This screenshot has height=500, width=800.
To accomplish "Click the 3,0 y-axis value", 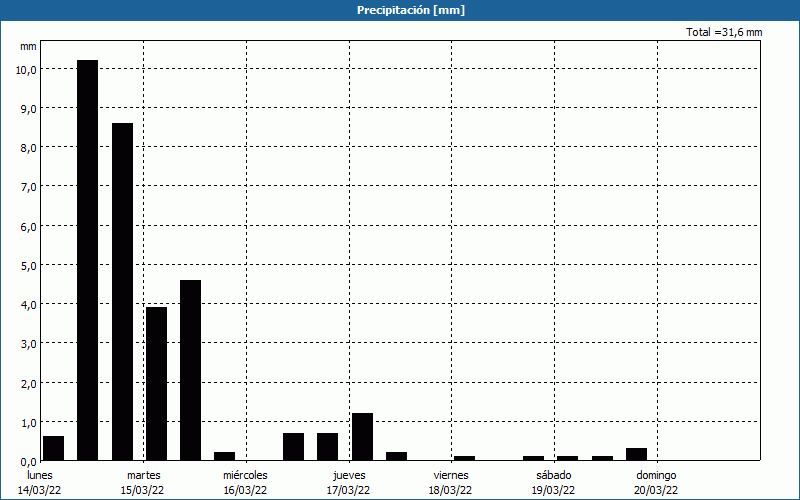I will (x=29, y=344).
